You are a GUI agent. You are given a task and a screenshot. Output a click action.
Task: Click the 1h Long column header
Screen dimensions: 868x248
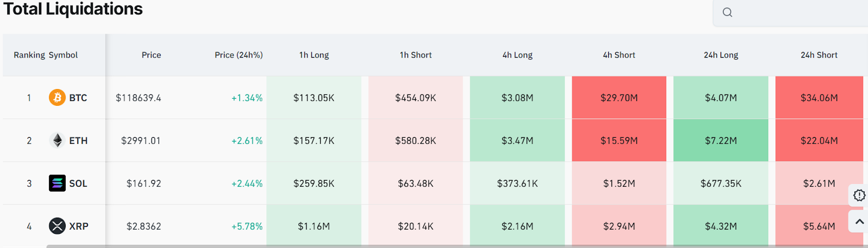(314, 55)
